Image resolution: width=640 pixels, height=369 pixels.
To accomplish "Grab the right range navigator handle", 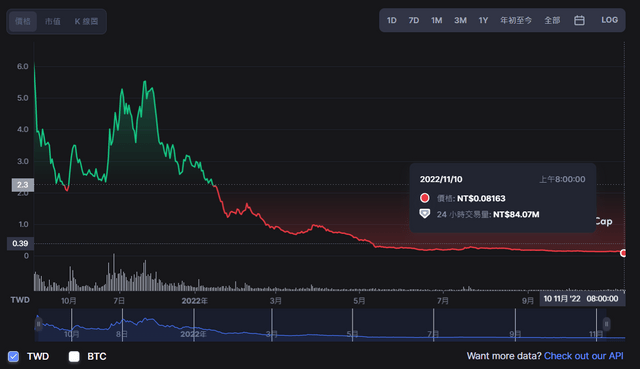I will [607, 324].
